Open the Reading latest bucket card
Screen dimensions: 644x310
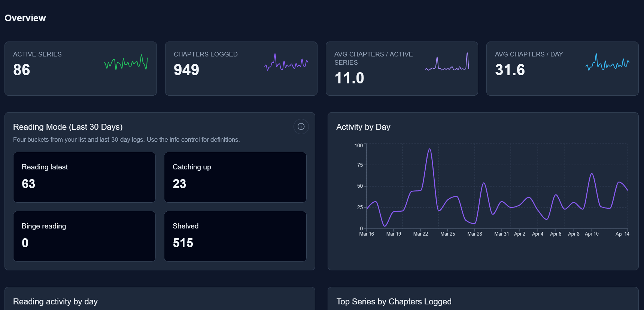84,177
